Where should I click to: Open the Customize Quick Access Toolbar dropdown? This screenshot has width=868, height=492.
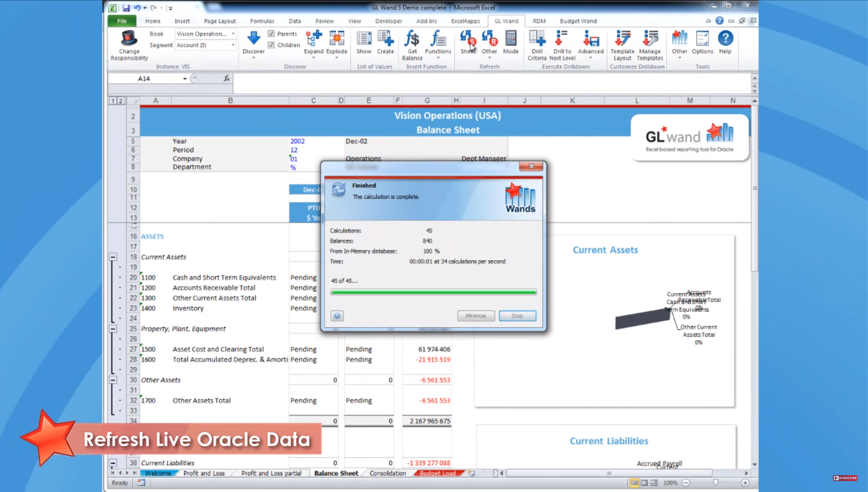pyautogui.click(x=170, y=8)
